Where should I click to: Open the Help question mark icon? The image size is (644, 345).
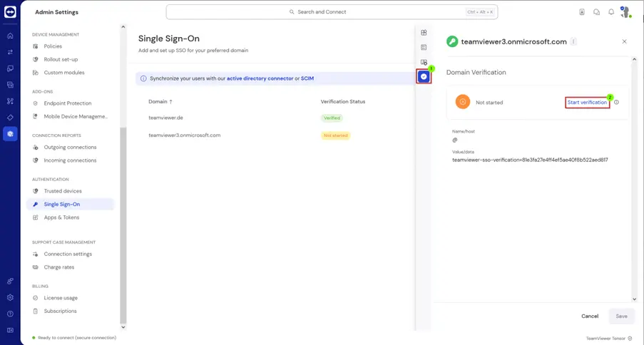click(10, 314)
